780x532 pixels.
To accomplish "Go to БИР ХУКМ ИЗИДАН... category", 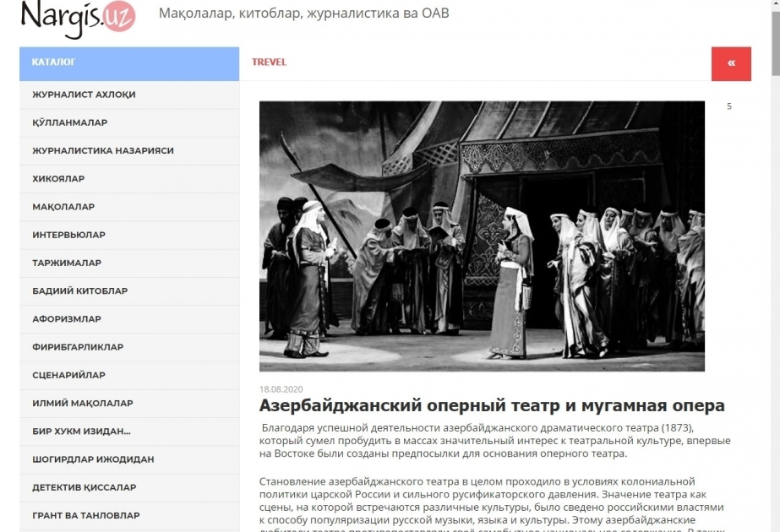I will tap(129, 432).
